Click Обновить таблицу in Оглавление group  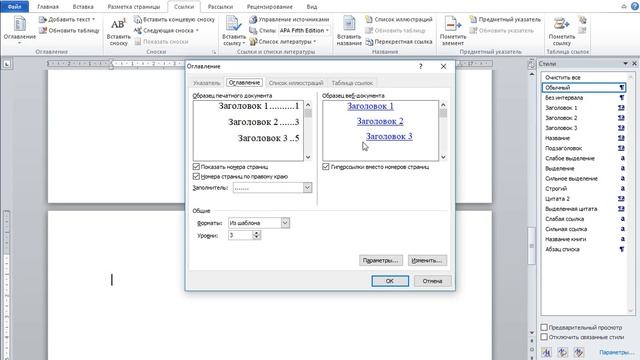click(x=69, y=31)
